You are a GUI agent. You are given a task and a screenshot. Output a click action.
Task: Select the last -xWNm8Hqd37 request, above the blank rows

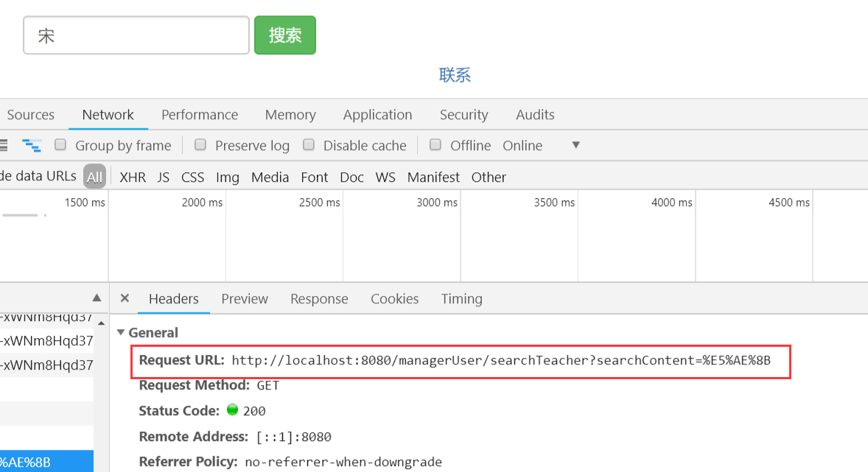(46, 365)
